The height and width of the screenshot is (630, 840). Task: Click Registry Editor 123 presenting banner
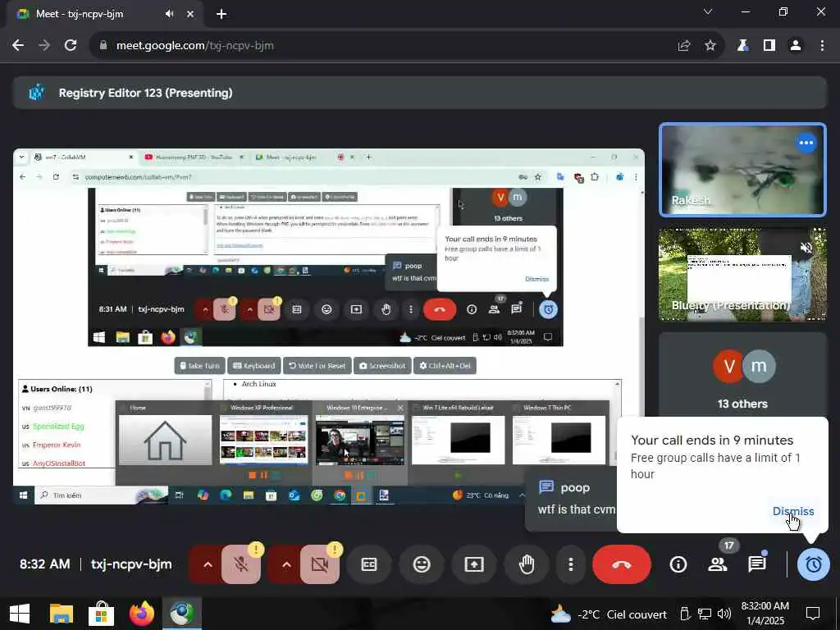pyautogui.click(x=420, y=93)
